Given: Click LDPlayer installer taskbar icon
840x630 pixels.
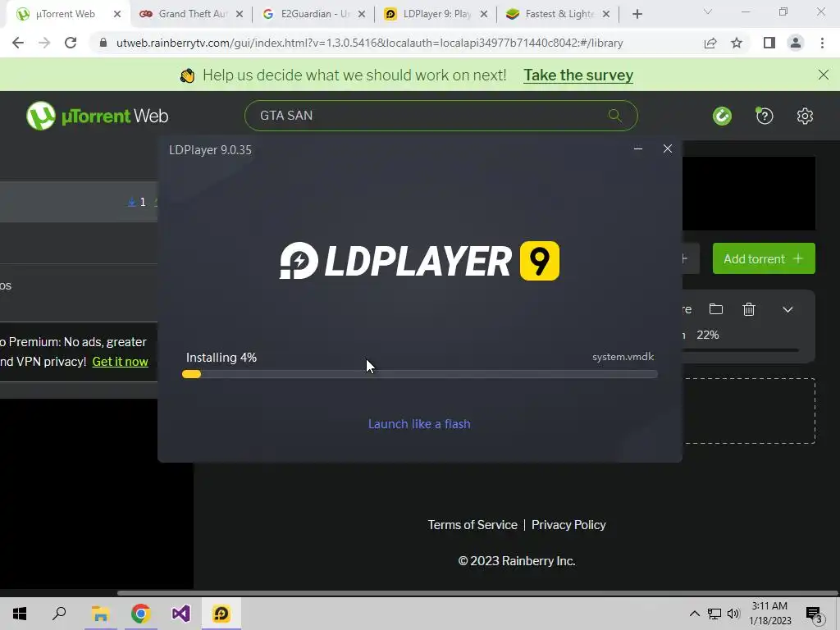Looking at the screenshot, I should click(221, 614).
